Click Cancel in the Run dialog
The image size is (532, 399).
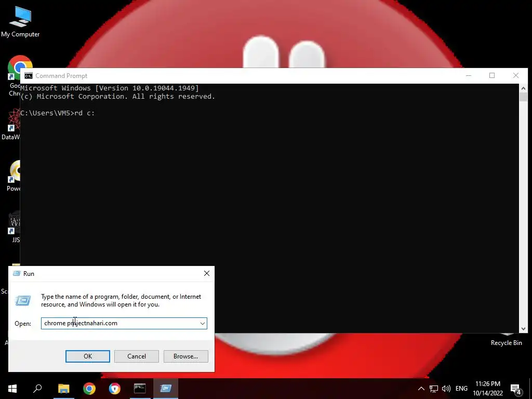click(137, 356)
